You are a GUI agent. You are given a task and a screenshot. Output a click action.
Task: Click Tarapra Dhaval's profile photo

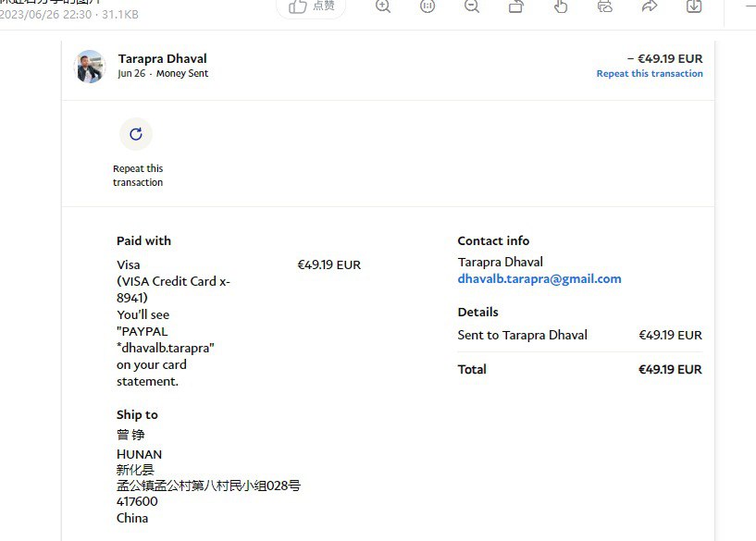pyautogui.click(x=90, y=67)
